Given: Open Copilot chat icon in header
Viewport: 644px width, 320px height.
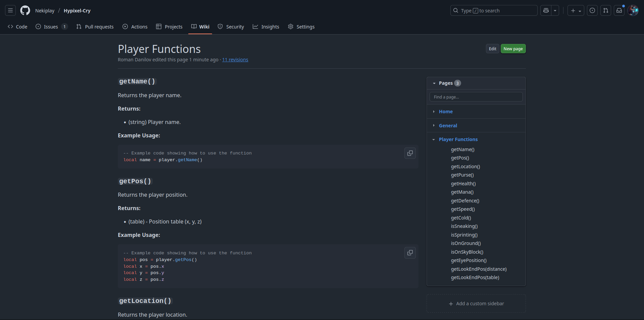Looking at the screenshot, I should [x=546, y=10].
